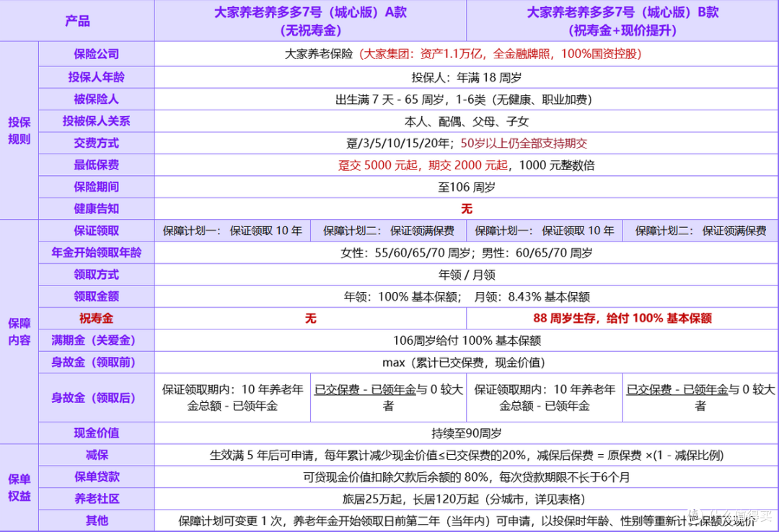Click the red 无 in 祝寿金 row

(x=310, y=319)
